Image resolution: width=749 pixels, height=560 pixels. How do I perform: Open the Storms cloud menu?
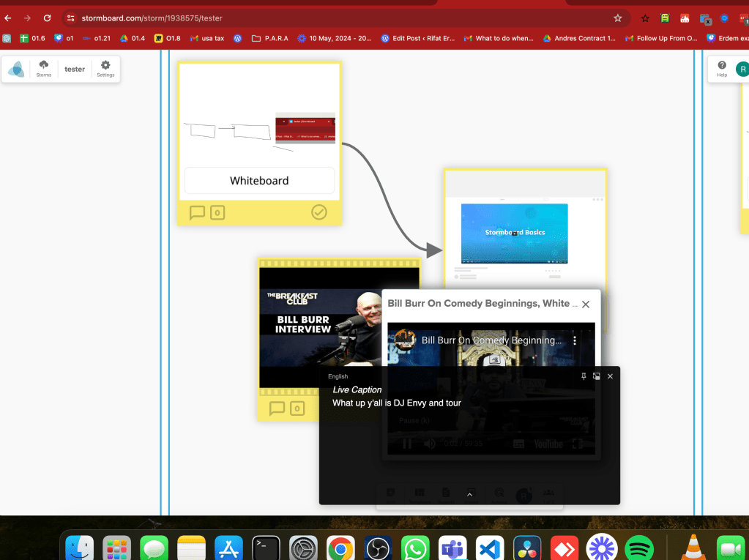(x=43, y=69)
